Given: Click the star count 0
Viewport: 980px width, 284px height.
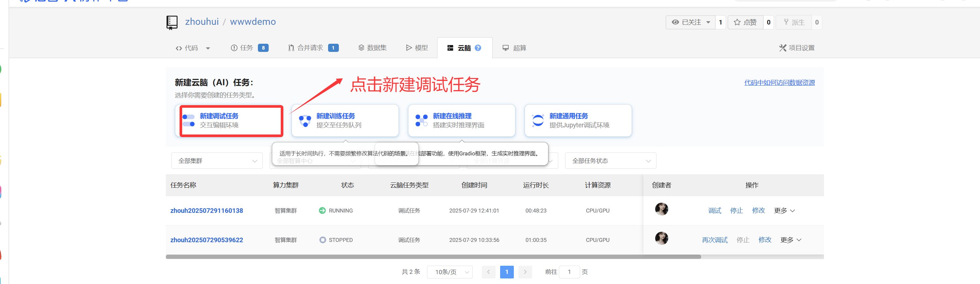Looking at the screenshot, I should pyautogui.click(x=768, y=23).
